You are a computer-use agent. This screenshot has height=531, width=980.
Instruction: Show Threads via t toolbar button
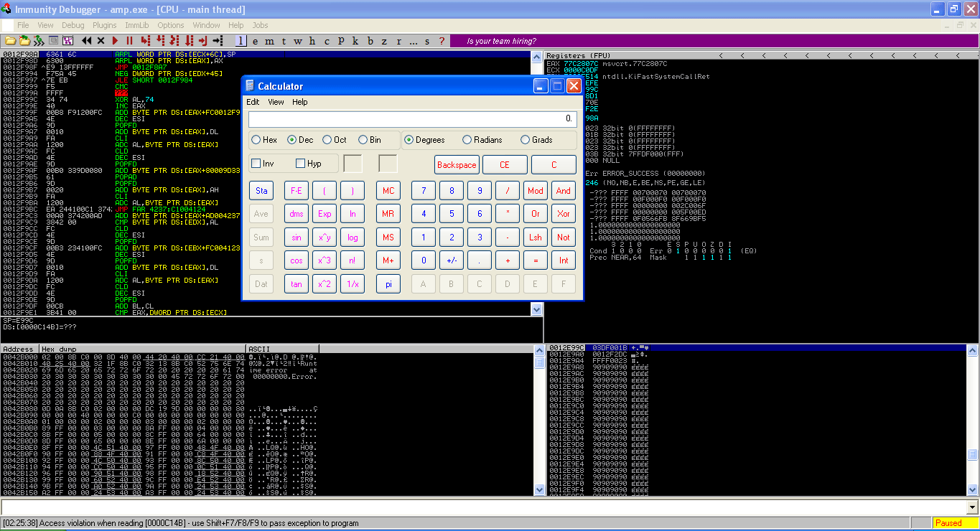(284, 41)
